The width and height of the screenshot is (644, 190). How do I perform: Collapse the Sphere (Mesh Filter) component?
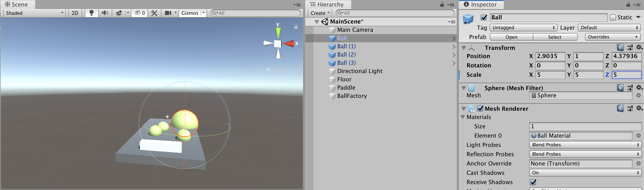pos(464,88)
